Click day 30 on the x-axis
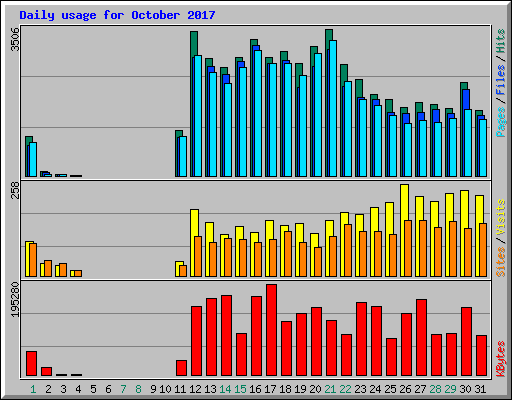The width and height of the screenshot is (512, 400). click(465, 389)
